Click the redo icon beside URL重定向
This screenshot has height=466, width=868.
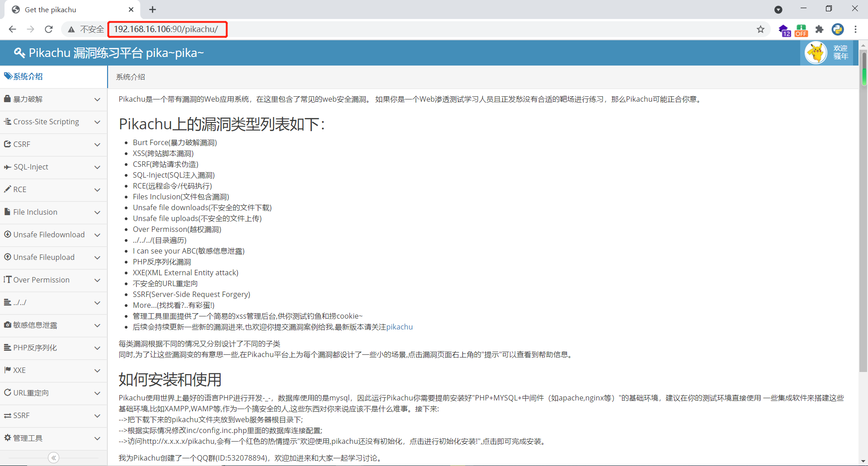point(7,392)
